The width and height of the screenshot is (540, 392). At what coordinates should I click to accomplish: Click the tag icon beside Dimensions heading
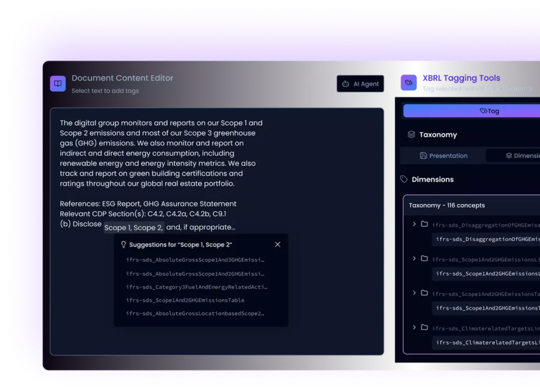coord(404,180)
